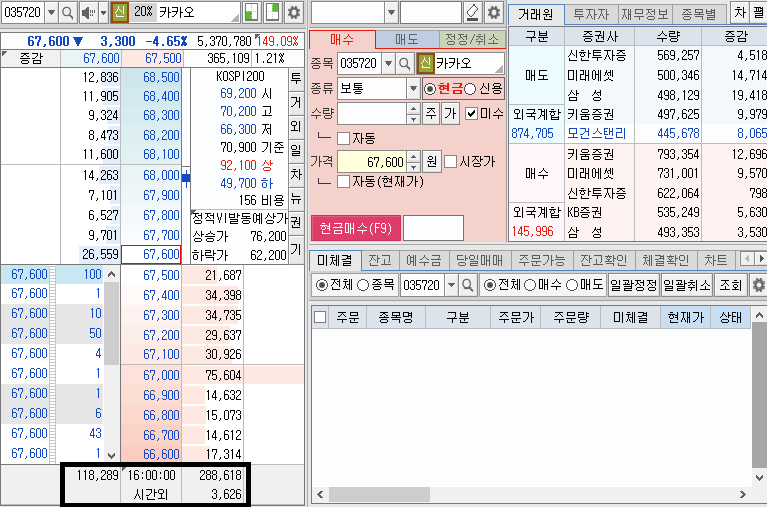Open the 잔고 tab
Screen dimensions: 767x507
coord(380,260)
